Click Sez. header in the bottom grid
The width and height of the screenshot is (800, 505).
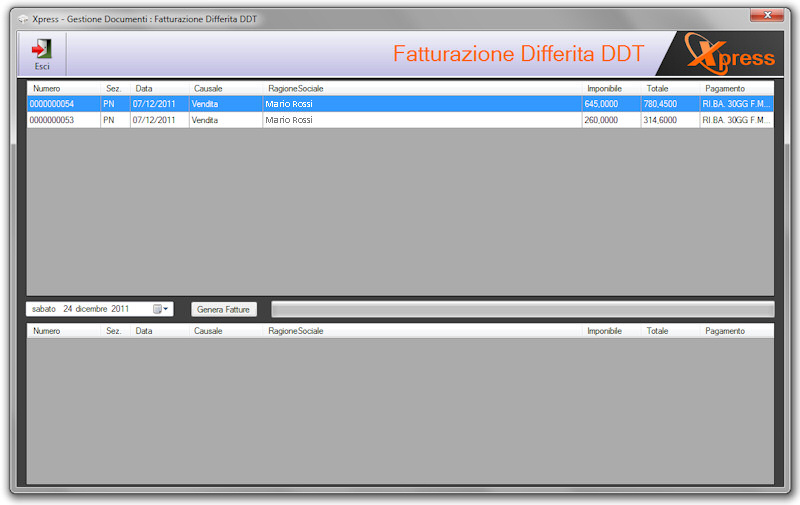pyautogui.click(x=115, y=331)
